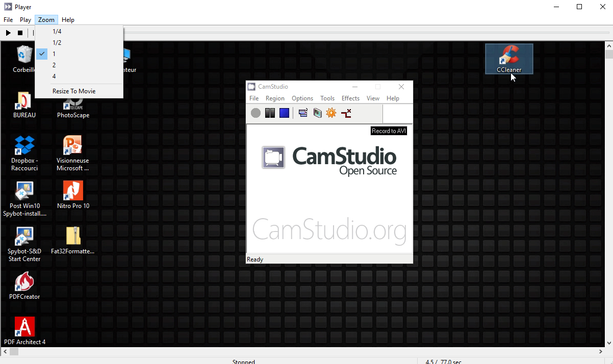This screenshot has height=364, width=613.
Task: Launch CCleaner from the desktop
Action: point(508,59)
